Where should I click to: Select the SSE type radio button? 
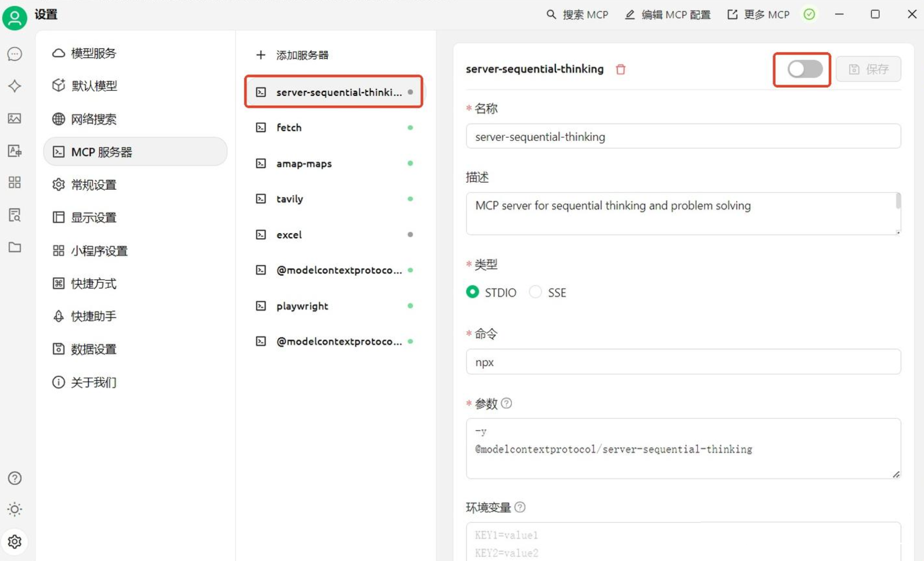(x=535, y=292)
